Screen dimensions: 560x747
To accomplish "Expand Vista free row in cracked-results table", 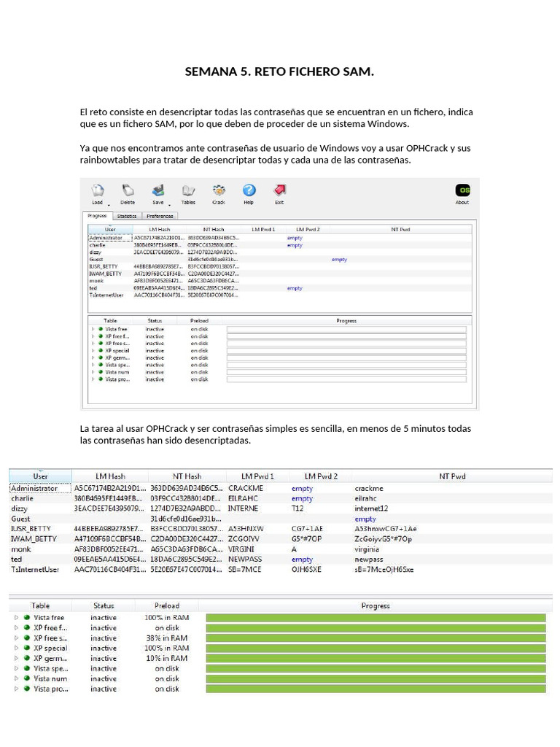I will [x=16, y=617].
